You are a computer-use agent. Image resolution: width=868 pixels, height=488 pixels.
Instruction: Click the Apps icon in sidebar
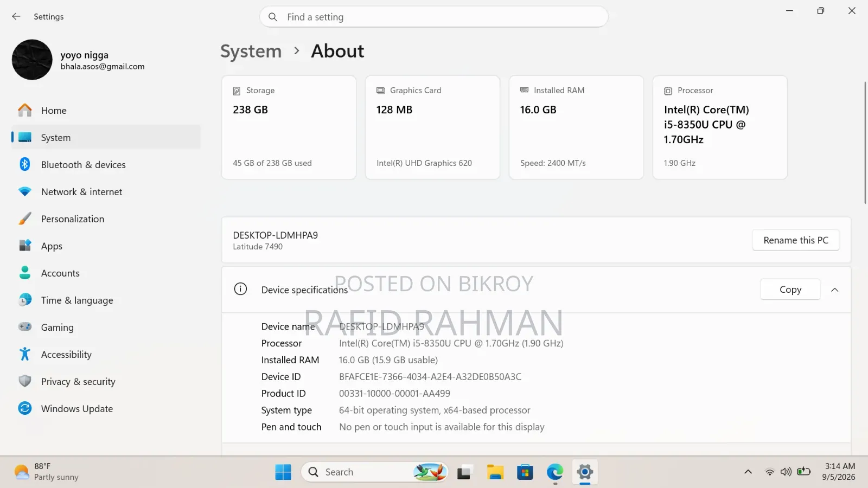[25, 246]
